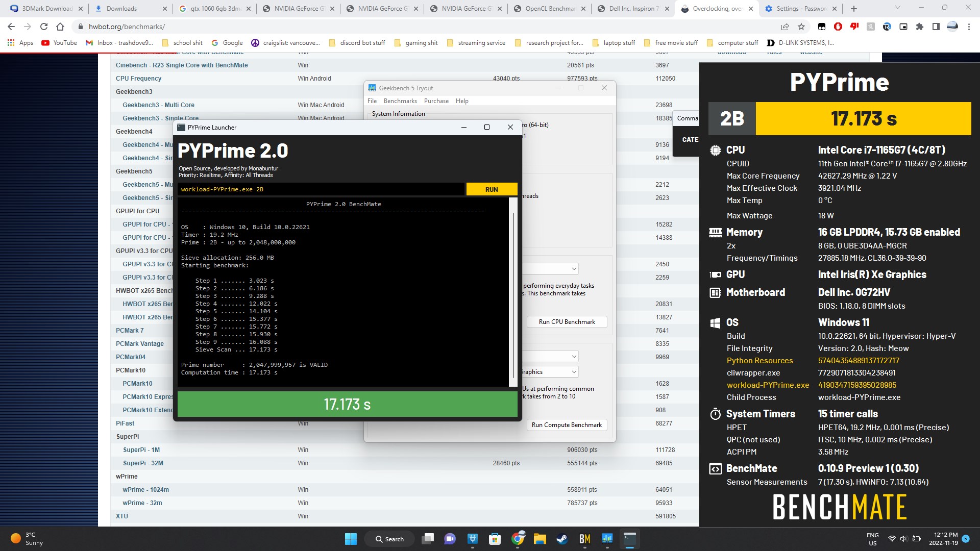The width and height of the screenshot is (980, 551).
Task: Open the Apps shortcut in bookmarks bar
Action: pyautogui.click(x=20, y=43)
